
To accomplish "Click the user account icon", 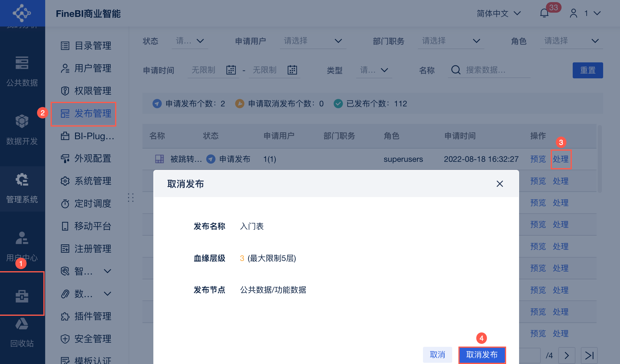I will click(x=574, y=13).
